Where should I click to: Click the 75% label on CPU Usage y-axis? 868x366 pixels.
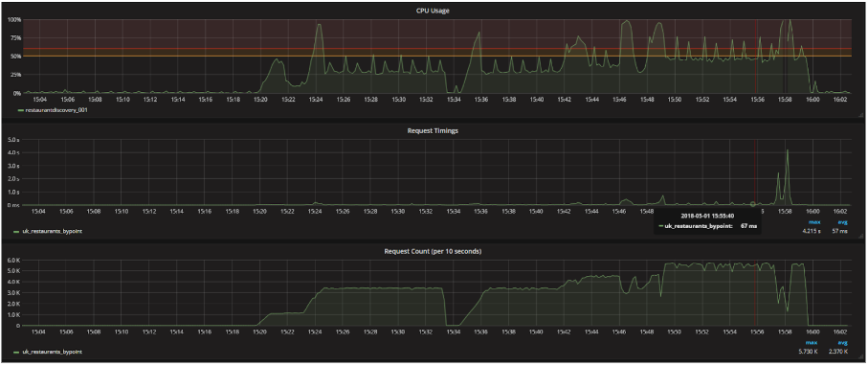click(x=15, y=37)
